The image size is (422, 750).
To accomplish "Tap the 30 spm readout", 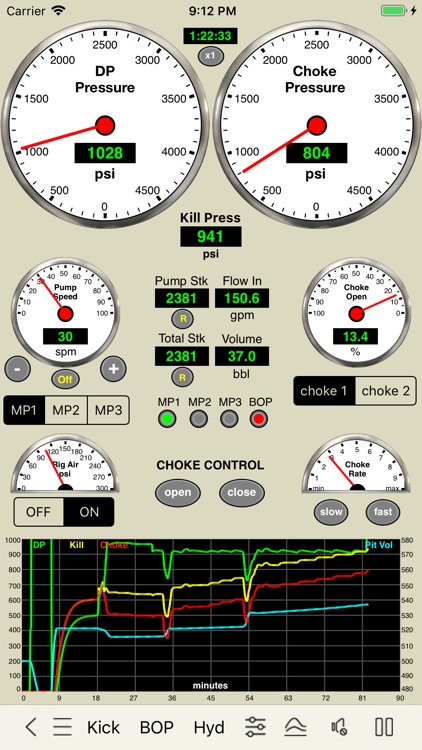I will pyautogui.click(x=65, y=336).
